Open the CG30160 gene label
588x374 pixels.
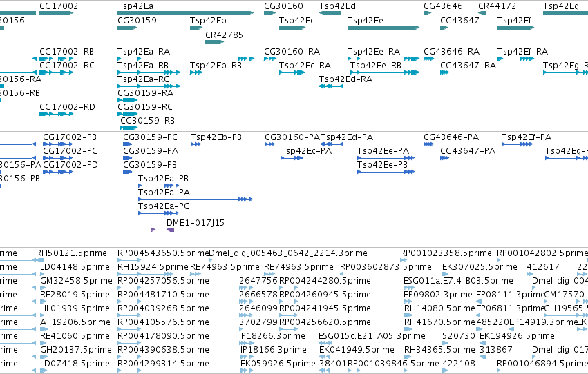point(283,6)
